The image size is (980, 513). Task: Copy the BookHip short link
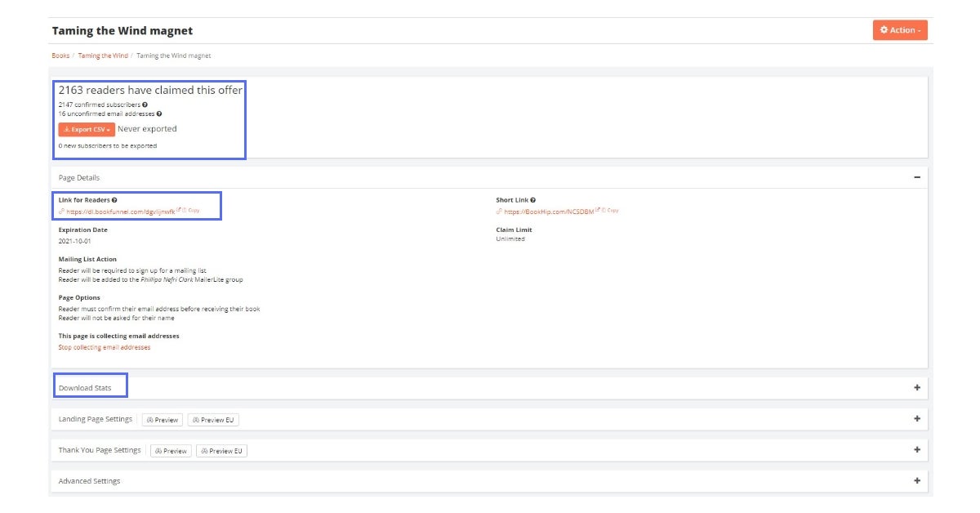click(x=610, y=211)
